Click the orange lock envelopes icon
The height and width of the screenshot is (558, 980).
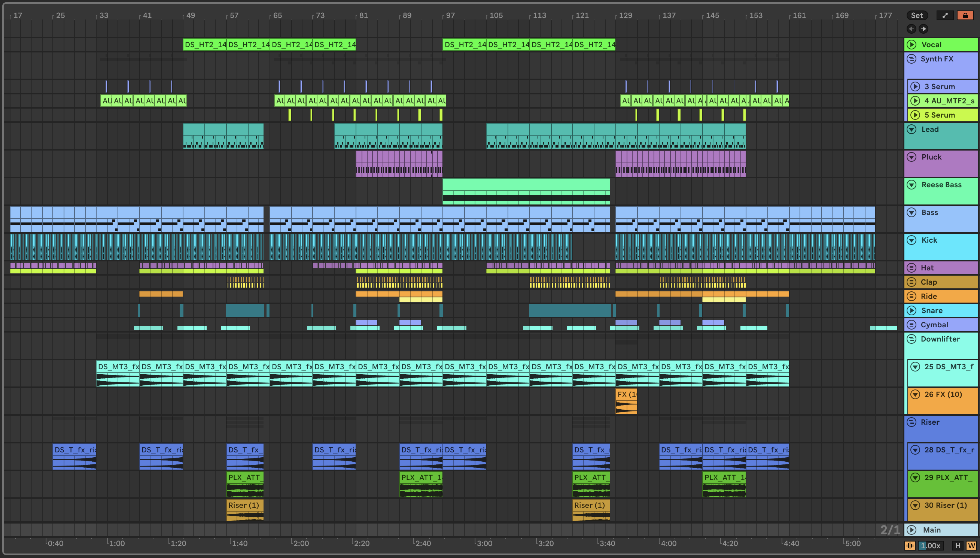pyautogui.click(x=965, y=15)
